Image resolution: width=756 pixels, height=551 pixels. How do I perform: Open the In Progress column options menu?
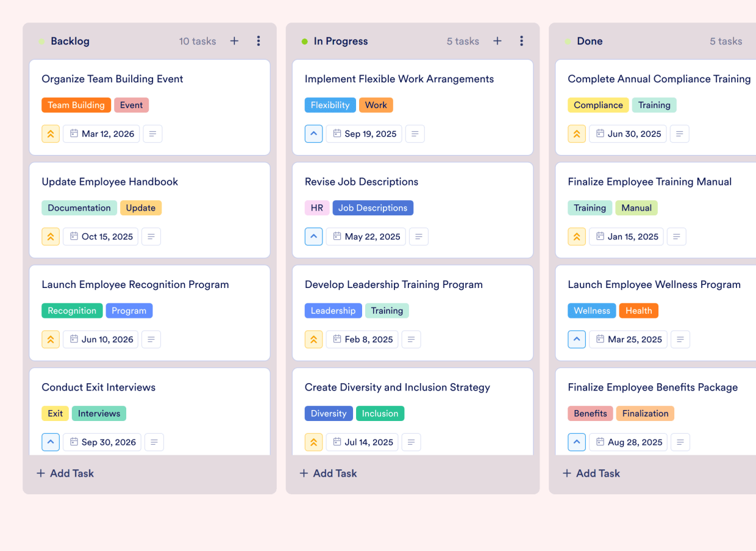point(522,41)
